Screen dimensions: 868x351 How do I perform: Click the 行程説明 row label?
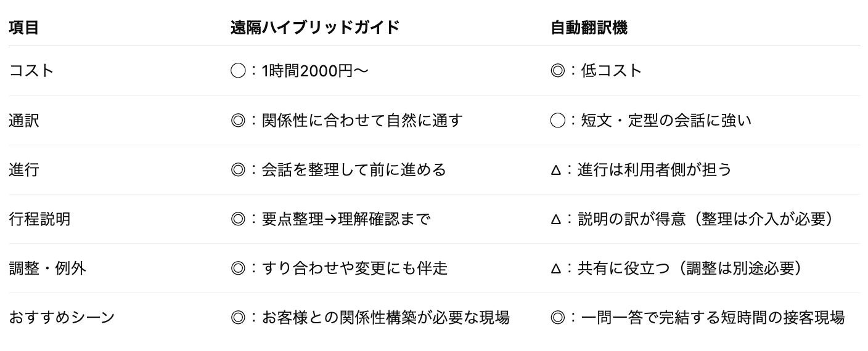[x=39, y=219]
